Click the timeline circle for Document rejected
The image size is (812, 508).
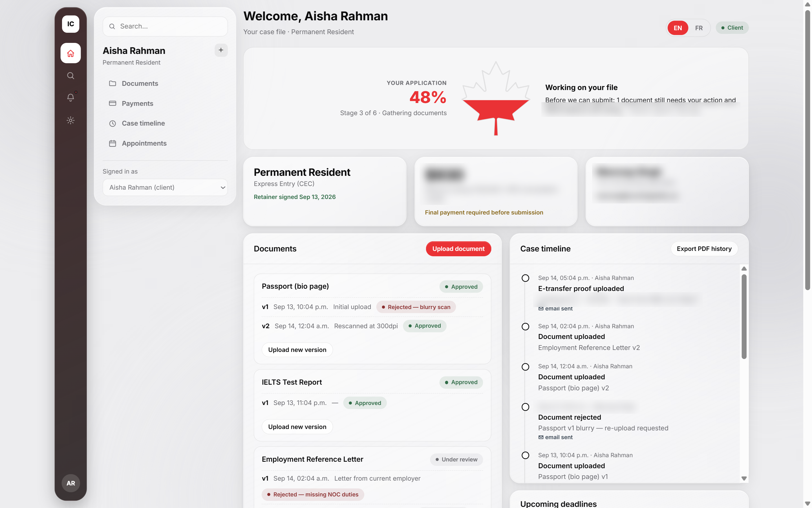click(x=526, y=407)
